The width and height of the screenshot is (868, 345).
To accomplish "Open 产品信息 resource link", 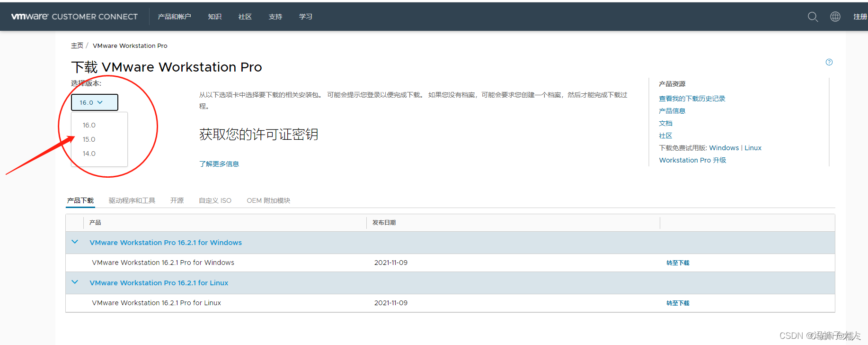I will 672,111.
